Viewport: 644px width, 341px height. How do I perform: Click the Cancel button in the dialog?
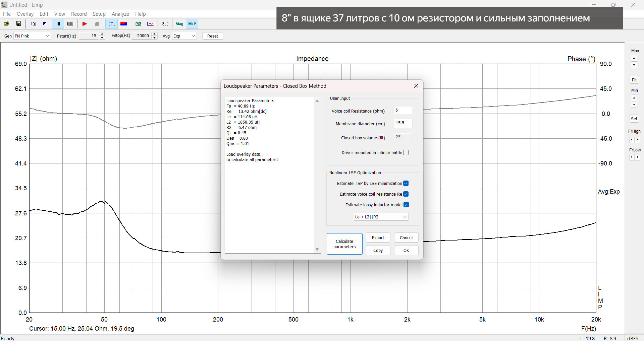(406, 237)
